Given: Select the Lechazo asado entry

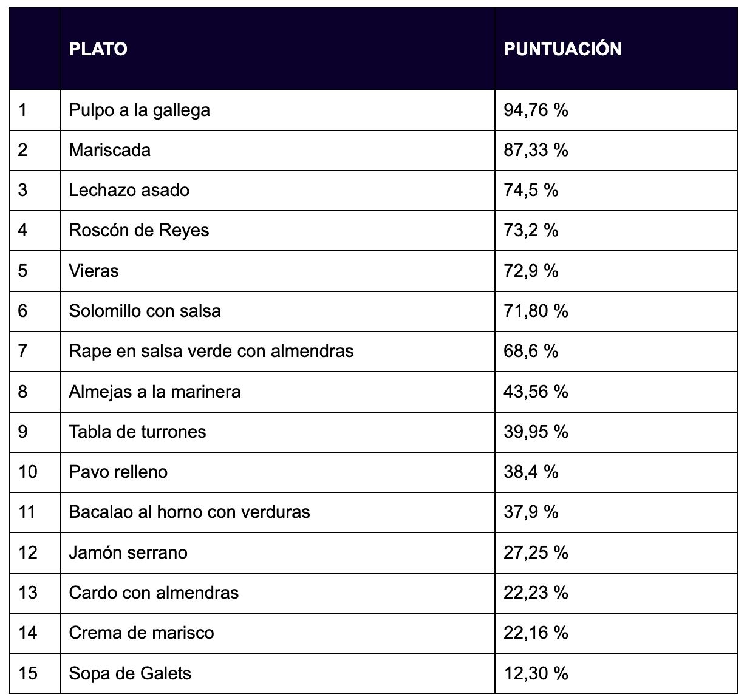Looking at the screenshot, I should [129, 191].
